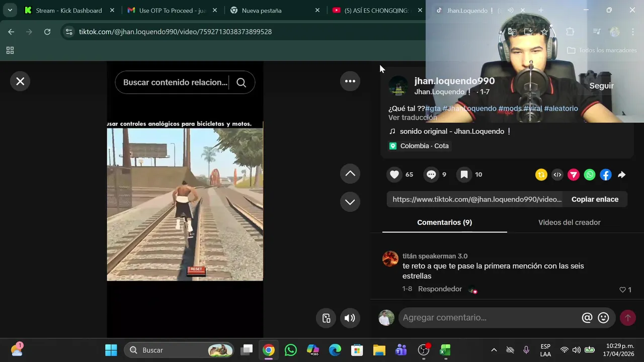This screenshot has width=644, height=362.
Task: Get embed code via the </> icon
Action: click(557, 175)
